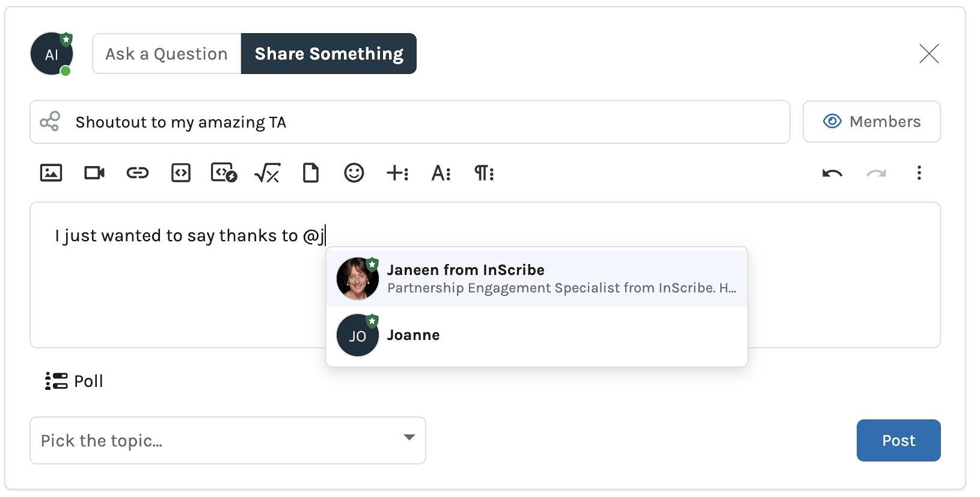Undo the last edit
The image size is (980, 497).
(833, 173)
